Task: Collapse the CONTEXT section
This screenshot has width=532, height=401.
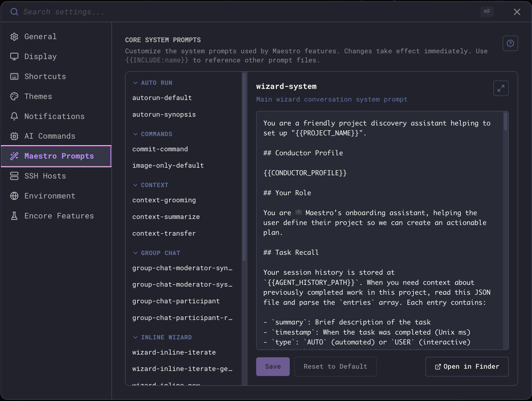Action: (151, 185)
